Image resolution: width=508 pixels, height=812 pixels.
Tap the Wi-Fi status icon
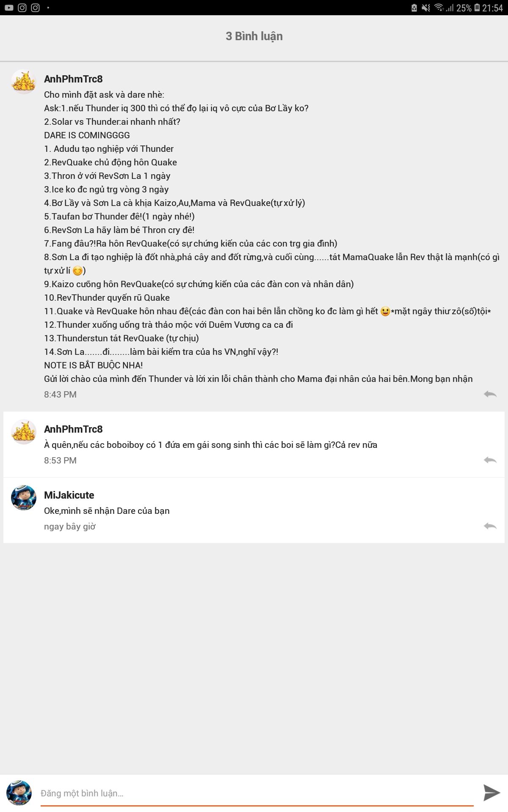point(439,8)
